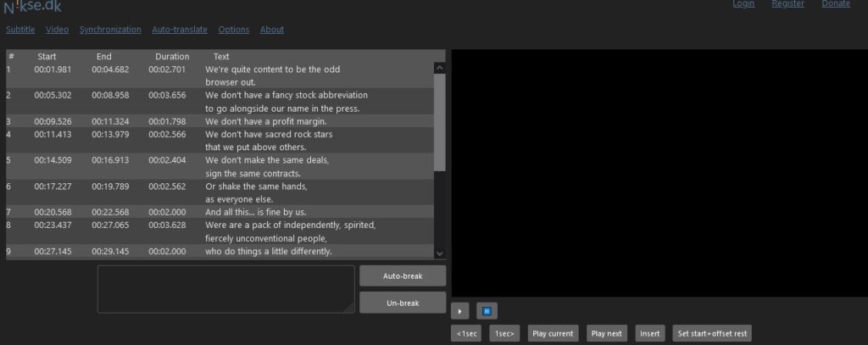
Task: Select line "We don't have a profit margin."
Action: 265,121
